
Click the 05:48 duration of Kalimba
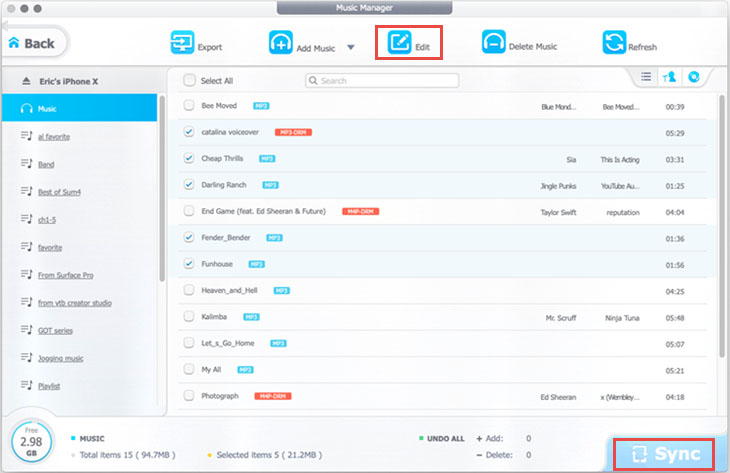point(675,318)
